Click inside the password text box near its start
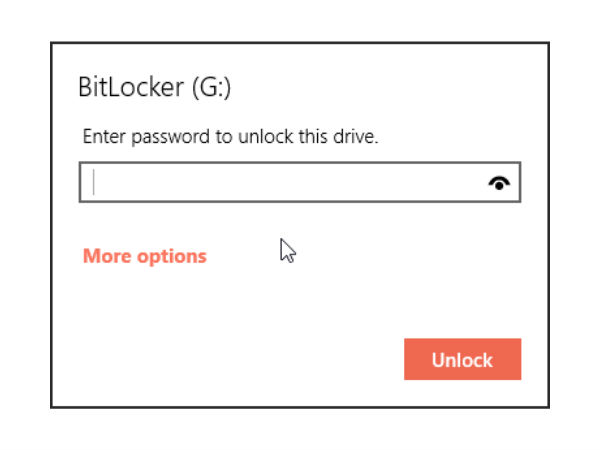Screen dimensions: 600x450 tap(115, 182)
